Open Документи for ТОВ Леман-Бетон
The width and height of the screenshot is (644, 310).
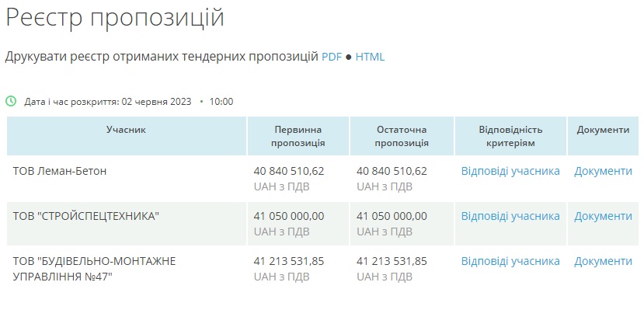pyautogui.click(x=603, y=171)
